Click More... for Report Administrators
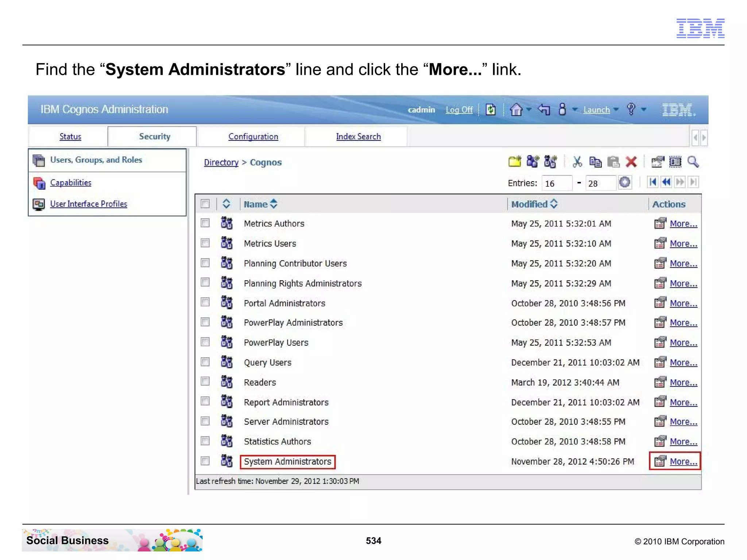 click(x=684, y=402)
